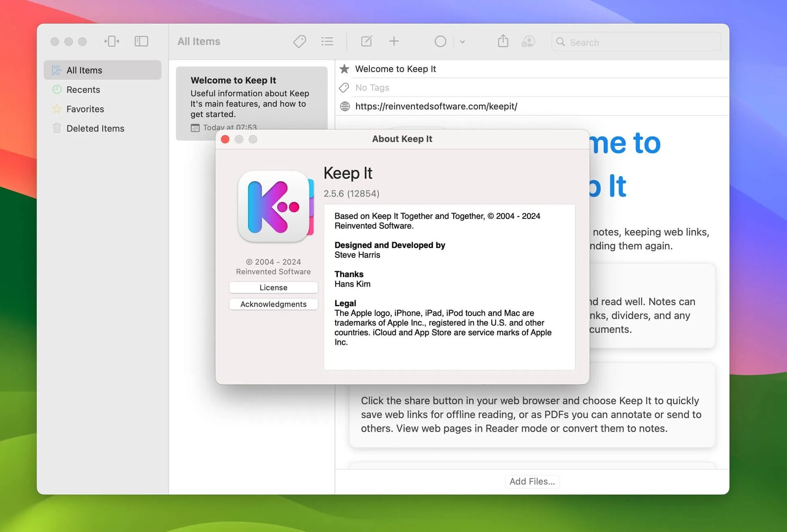Select All Items in sidebar
This screenshot has width=787, height=532.
[x=102, y=70]
